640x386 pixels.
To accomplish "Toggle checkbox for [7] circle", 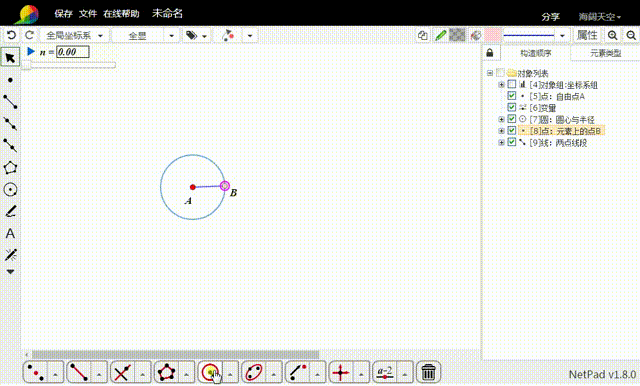I will pos(511,119).
